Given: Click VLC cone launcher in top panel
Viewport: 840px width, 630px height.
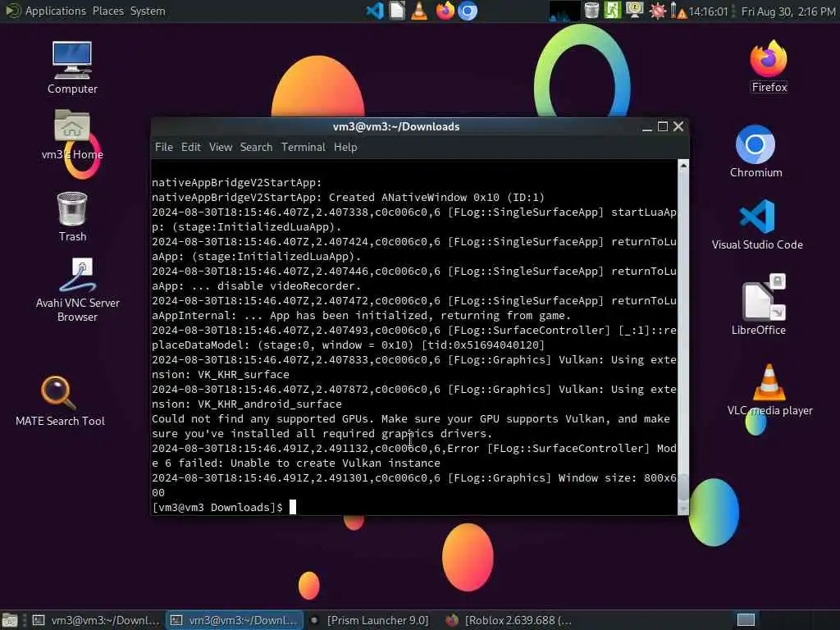Looking at the screenshot, I should [x=419, y=11].
